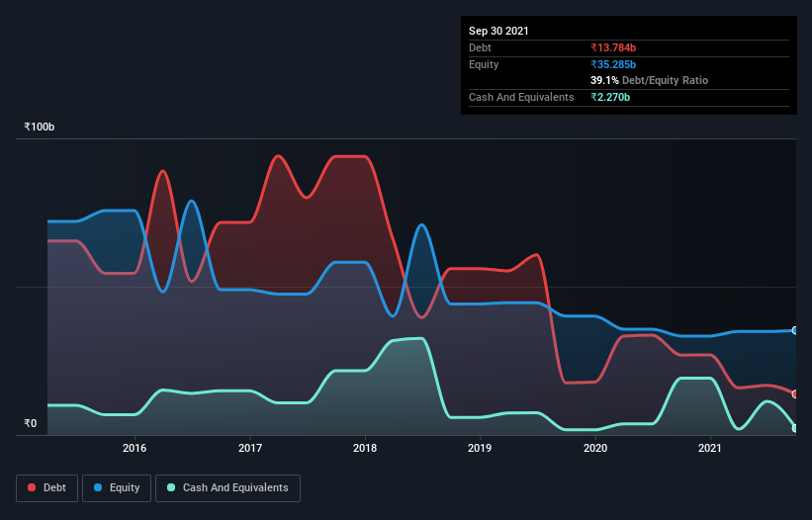Select the 2016 x-axis label

point(135,448)
